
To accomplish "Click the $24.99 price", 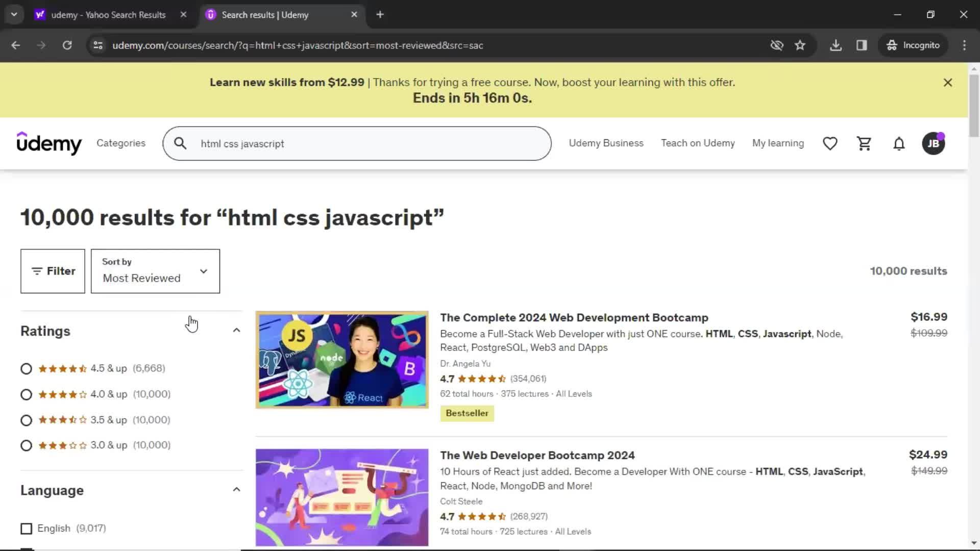I will click(x=928, y=455).
